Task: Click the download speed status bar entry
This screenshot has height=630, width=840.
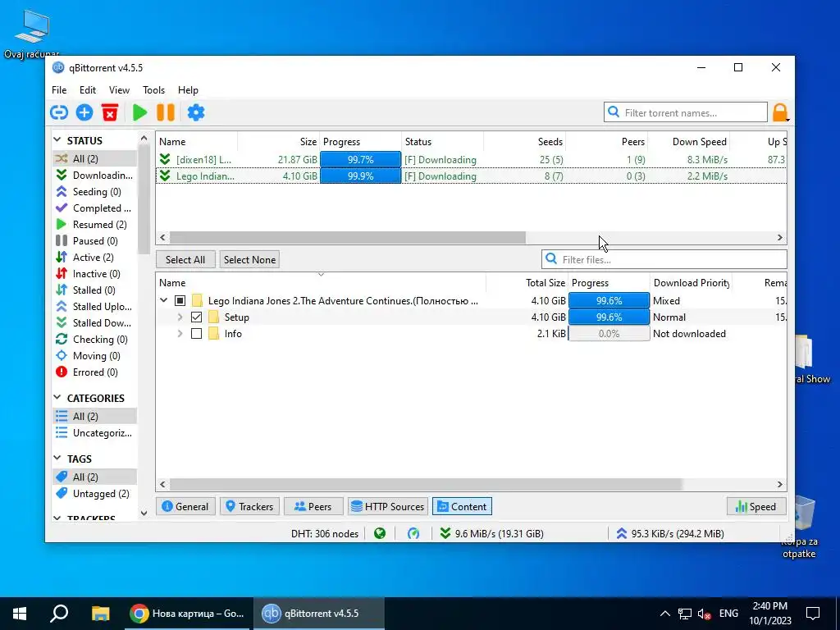Action: pos(492,533)
